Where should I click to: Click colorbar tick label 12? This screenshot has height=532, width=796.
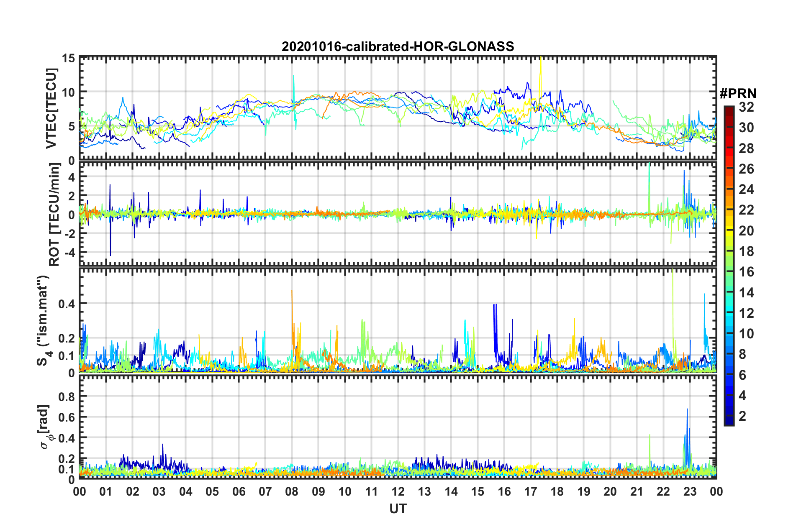[746, 313]
